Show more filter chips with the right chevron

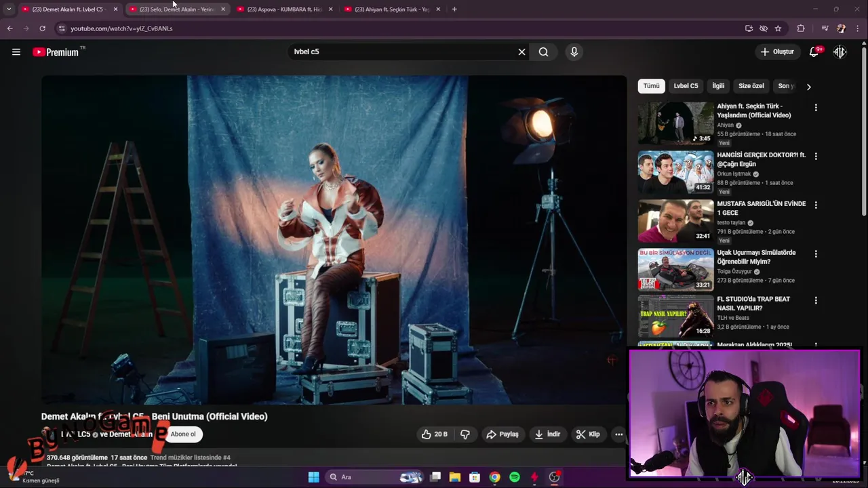pyautogui.click(x=808, y=87)
